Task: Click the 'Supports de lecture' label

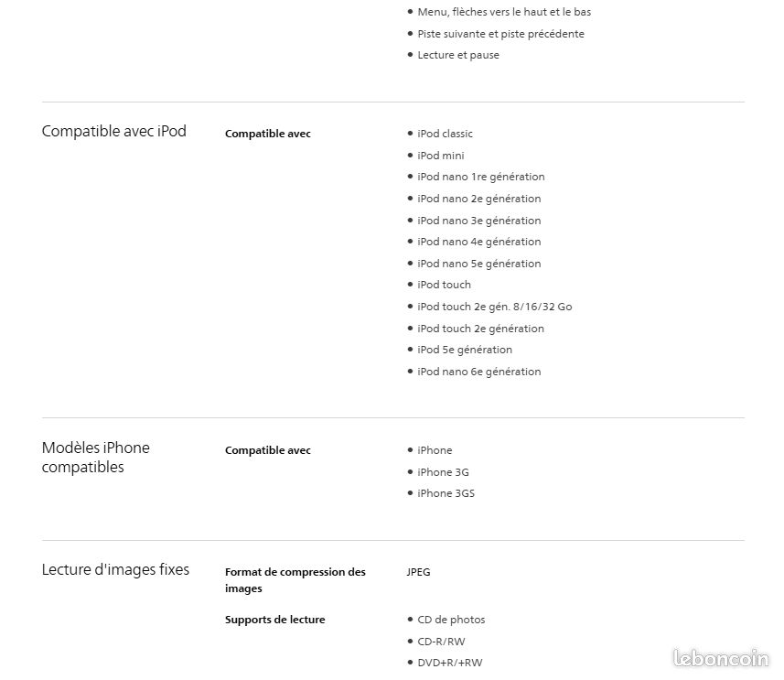Action: (275, 620)
